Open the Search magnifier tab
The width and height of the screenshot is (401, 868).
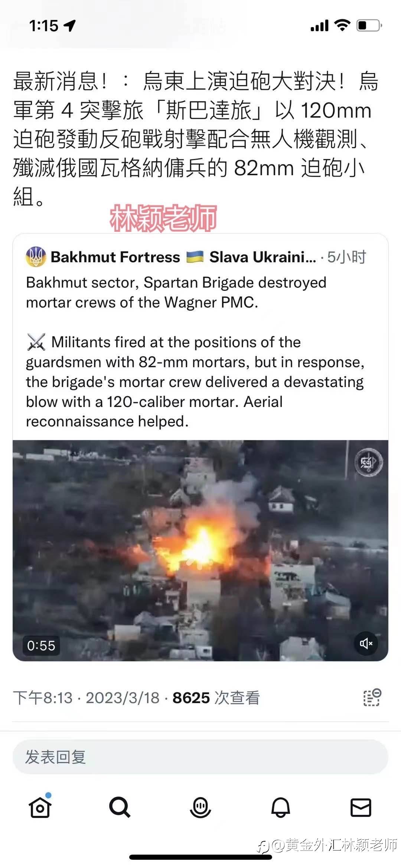120,807
